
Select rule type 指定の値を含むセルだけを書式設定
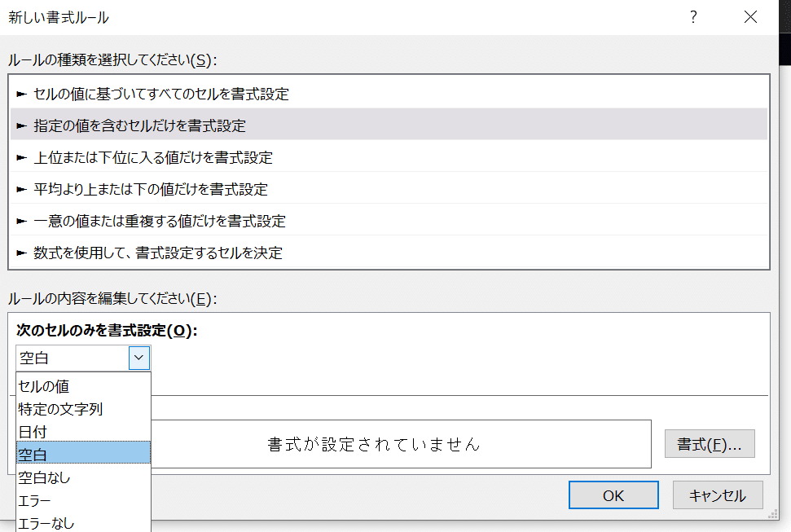coord(389,125)
